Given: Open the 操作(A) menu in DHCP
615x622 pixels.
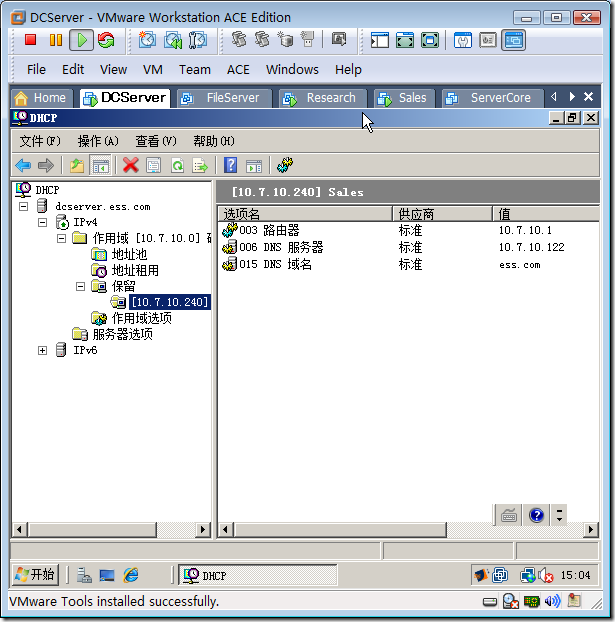Looking at the screenshot, I should click(98, 141).
